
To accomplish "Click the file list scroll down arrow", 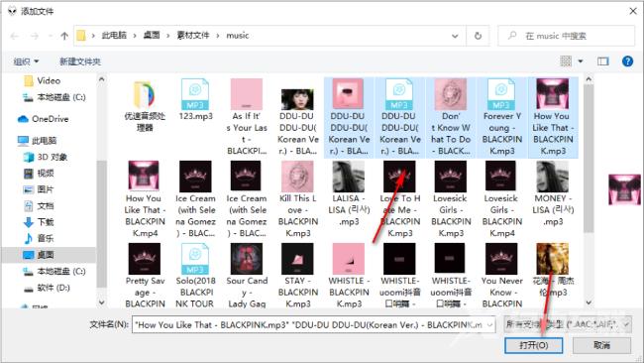I will pos(589,302).
